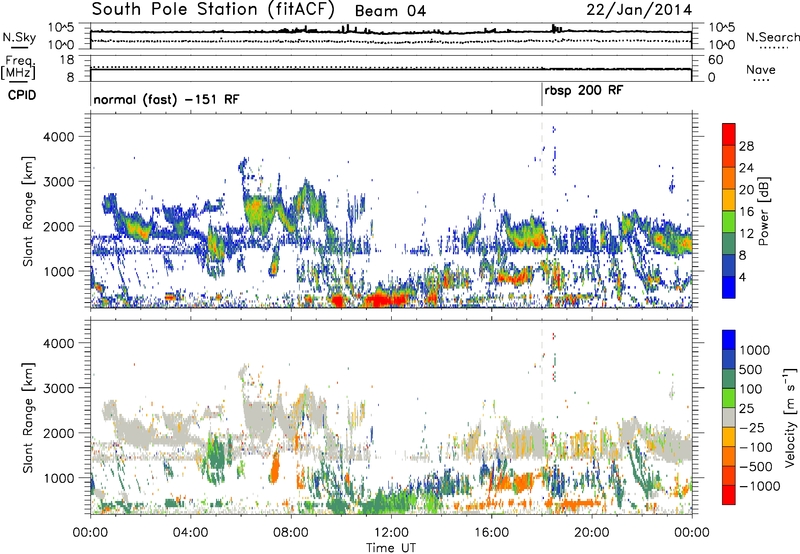The image size is (800, 554).
Task: Click the "2000" tick on the velocity panel
Action: (58, 433)
